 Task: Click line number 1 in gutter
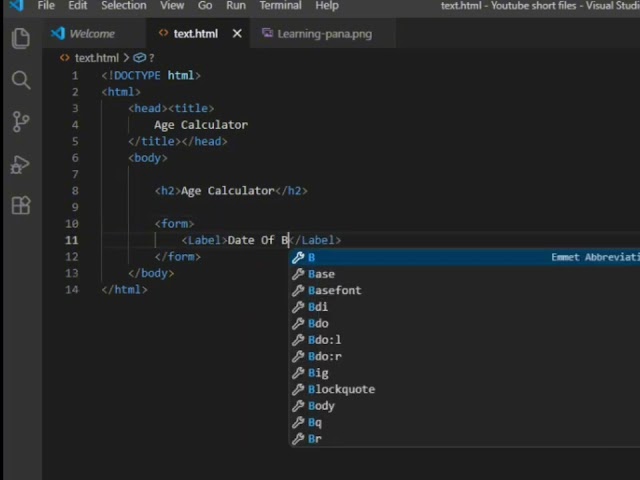tap(75, 76)
